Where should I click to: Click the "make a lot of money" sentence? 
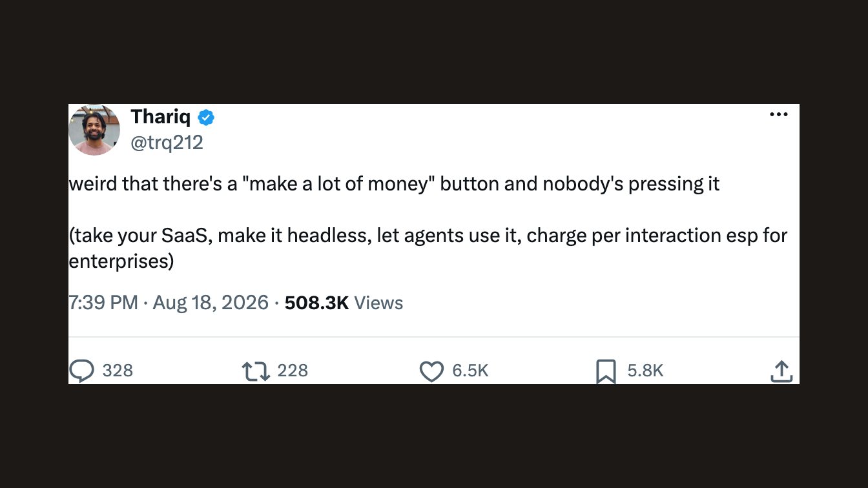[x=394, y=184]
